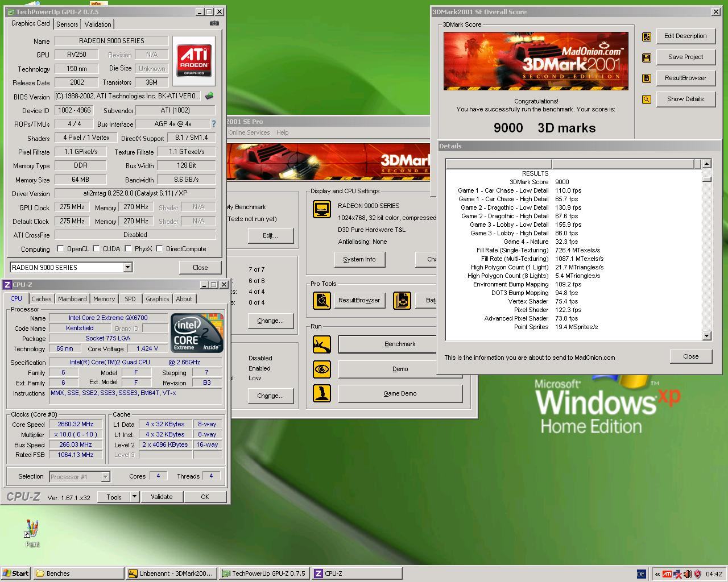Click the Demo eye icon
728x582 pixels.
(322, 369)
